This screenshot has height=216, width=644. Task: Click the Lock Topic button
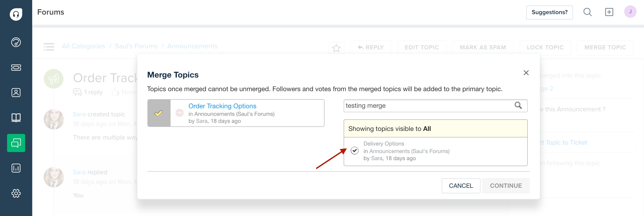click(545, 47)
